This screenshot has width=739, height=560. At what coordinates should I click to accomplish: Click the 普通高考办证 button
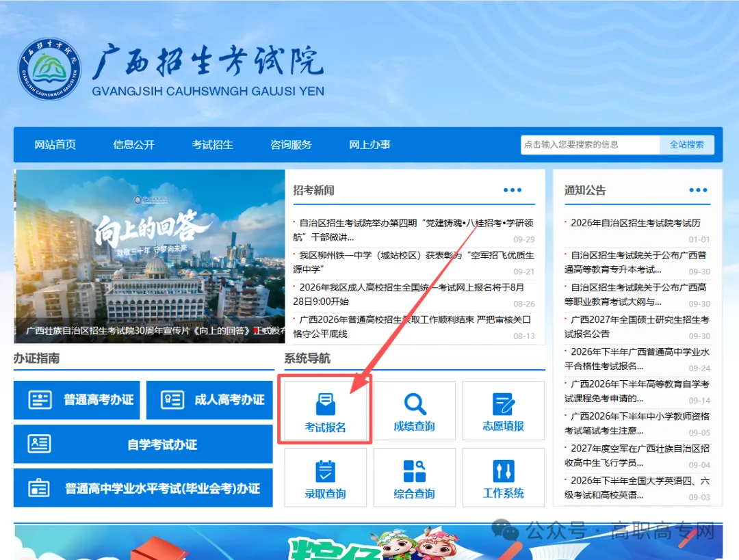point(77,400)
